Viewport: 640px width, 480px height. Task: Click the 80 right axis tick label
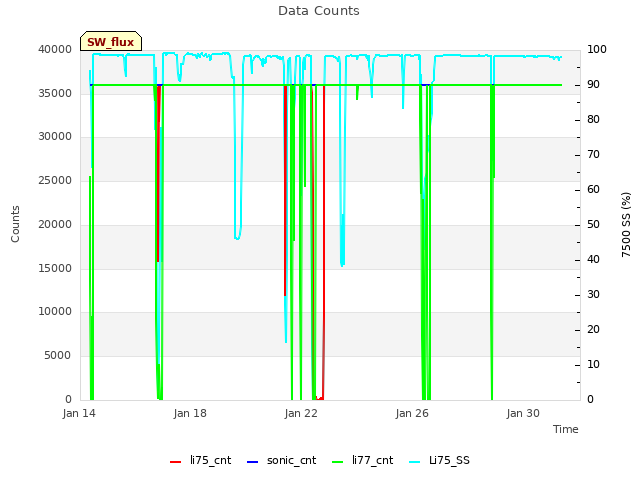593,120
